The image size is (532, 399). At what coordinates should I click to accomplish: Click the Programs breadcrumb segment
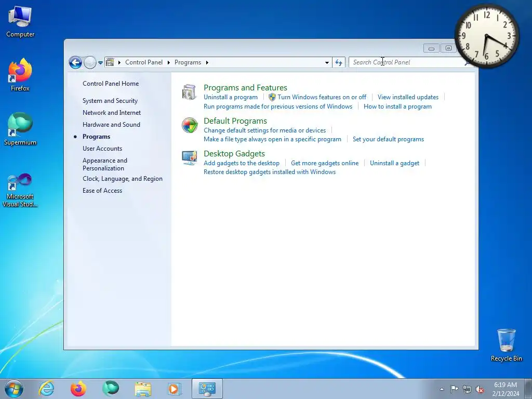188,62
